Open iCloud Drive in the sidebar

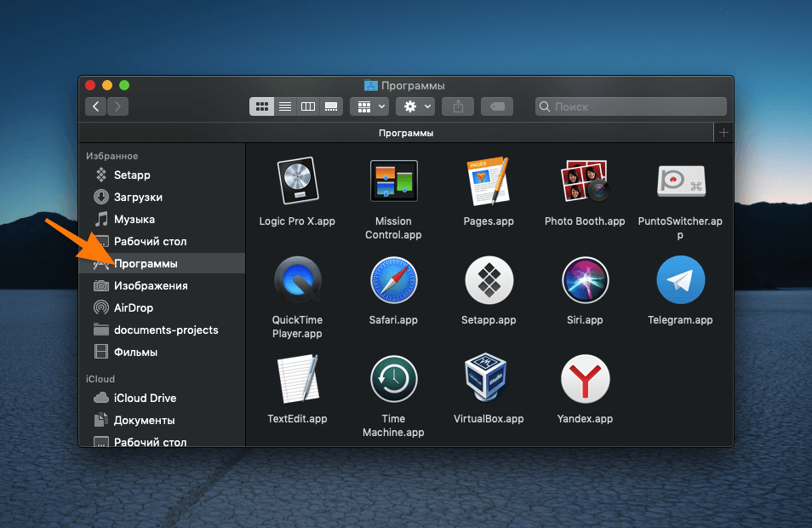coord(162,398)
